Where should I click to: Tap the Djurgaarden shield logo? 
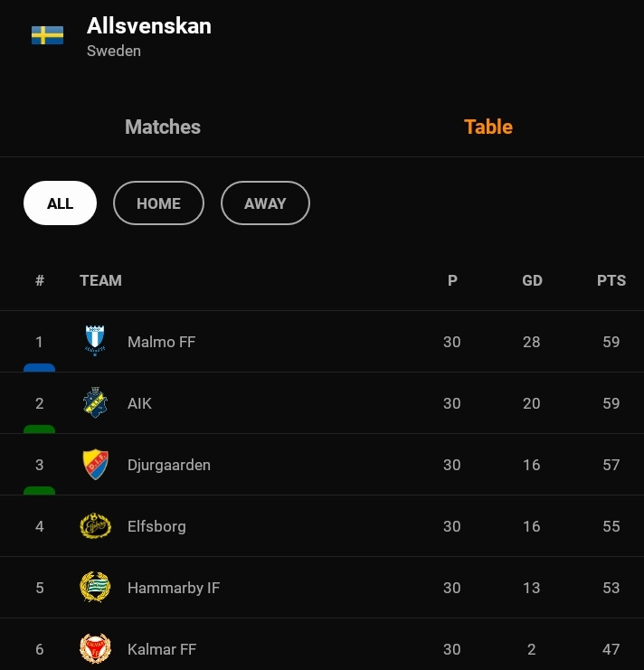95,464
